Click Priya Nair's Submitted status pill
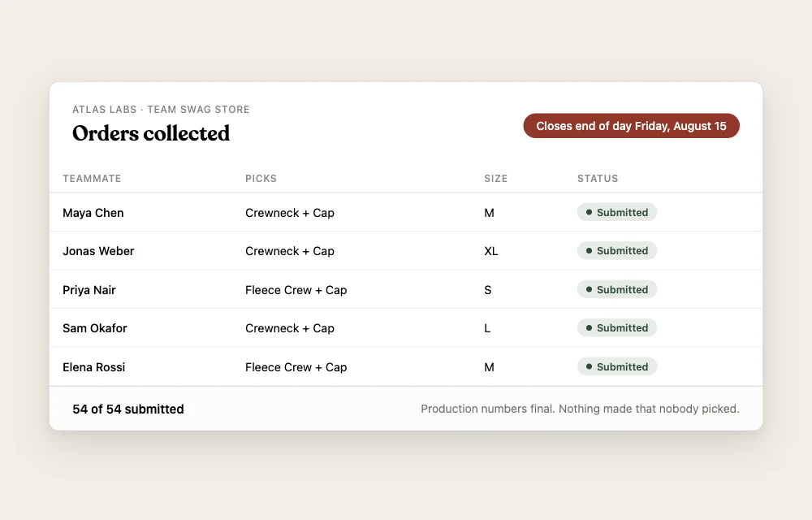The height and width of the screenshot is (520, 812). coord(617,289)
